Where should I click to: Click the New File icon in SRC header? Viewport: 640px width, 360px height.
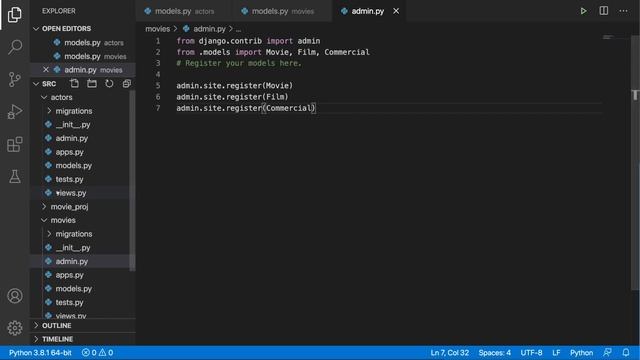(x=74, y=84)
